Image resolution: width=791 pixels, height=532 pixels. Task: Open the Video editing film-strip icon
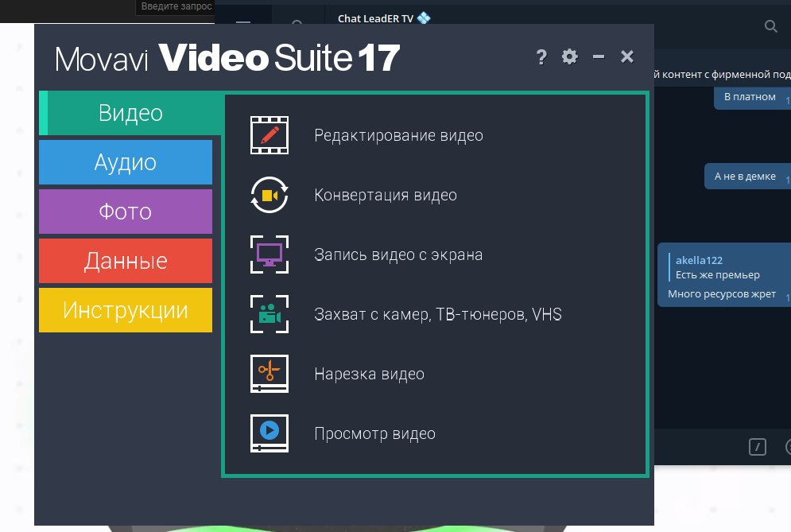pos(269,134)
